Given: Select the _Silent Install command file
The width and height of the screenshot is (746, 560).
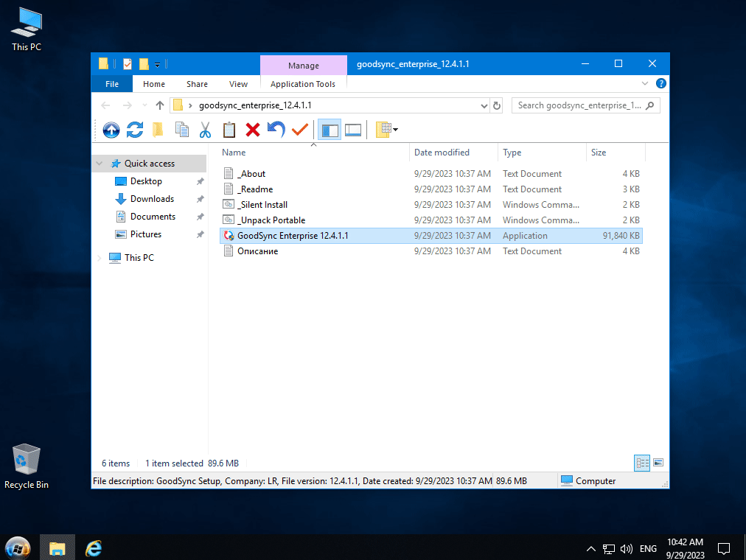Looking at the screenshot, I should 431,204.
